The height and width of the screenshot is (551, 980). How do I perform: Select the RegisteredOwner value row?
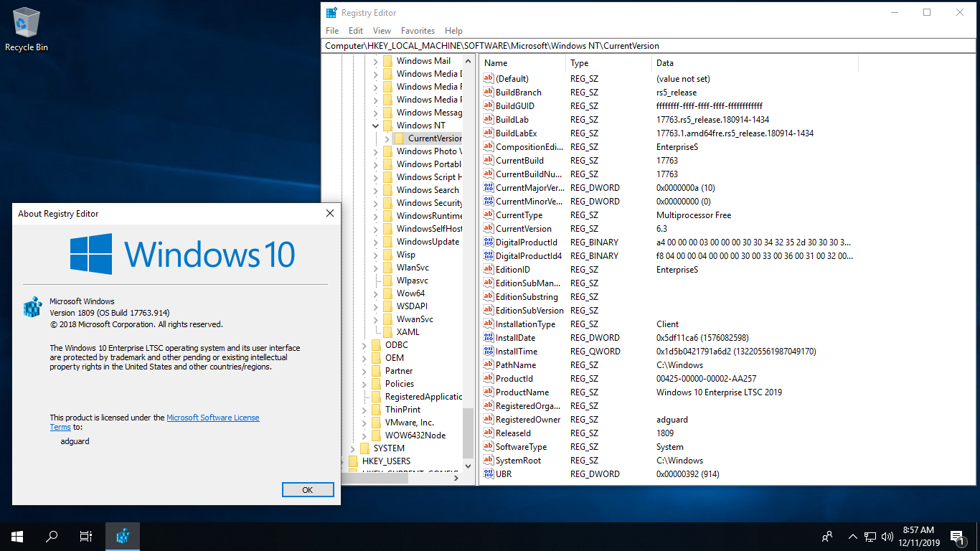click(667, 420)
